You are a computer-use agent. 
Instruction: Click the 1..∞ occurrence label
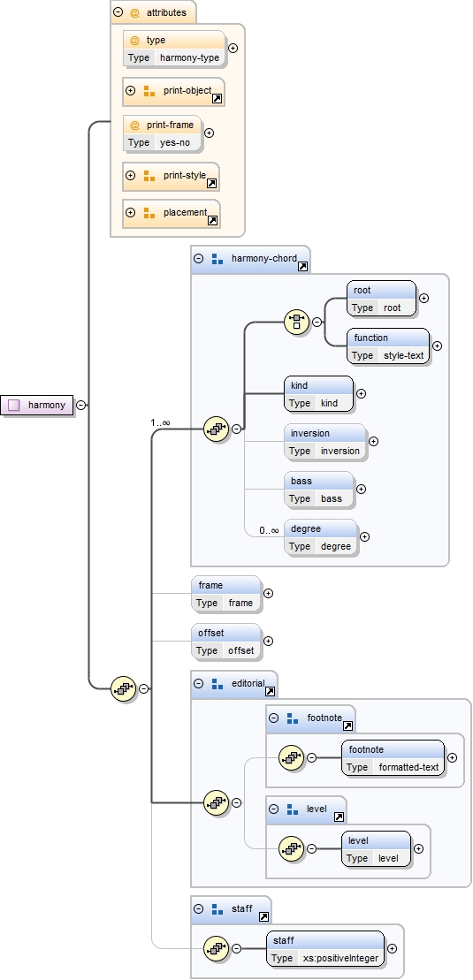pos(160,422)
